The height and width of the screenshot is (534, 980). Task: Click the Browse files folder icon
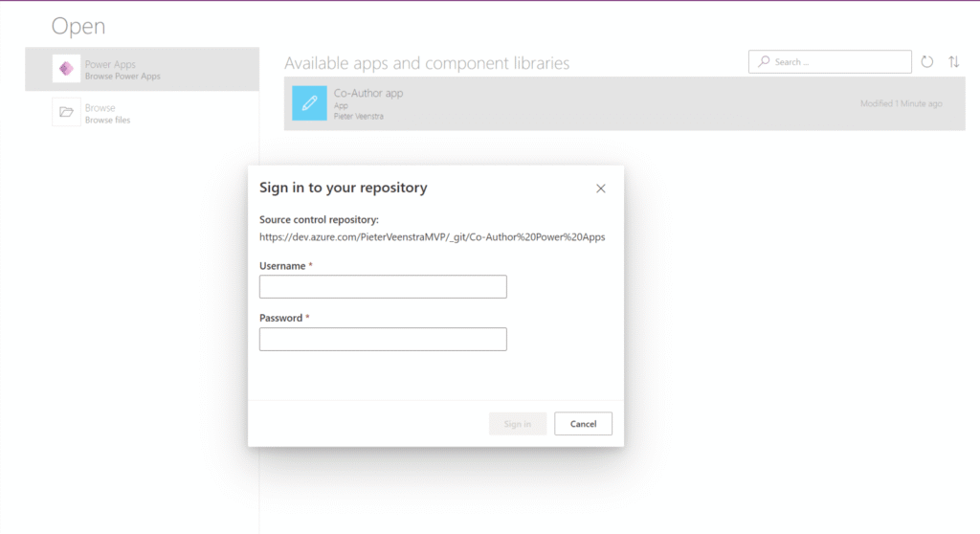click(66, 113)
